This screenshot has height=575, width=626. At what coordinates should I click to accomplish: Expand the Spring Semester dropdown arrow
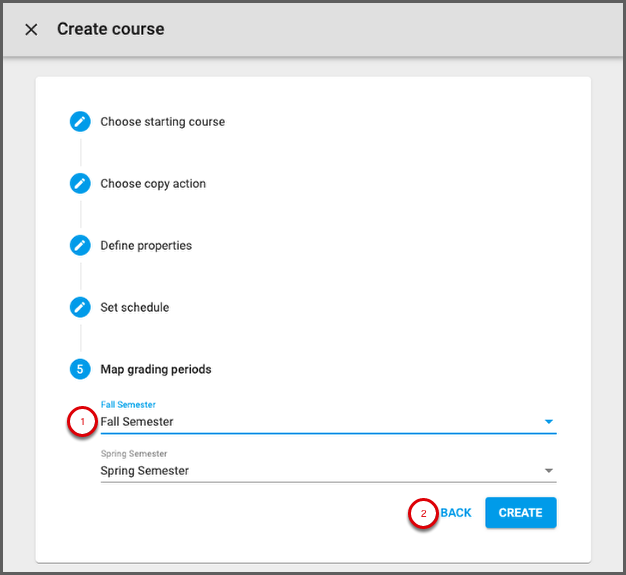548,471
